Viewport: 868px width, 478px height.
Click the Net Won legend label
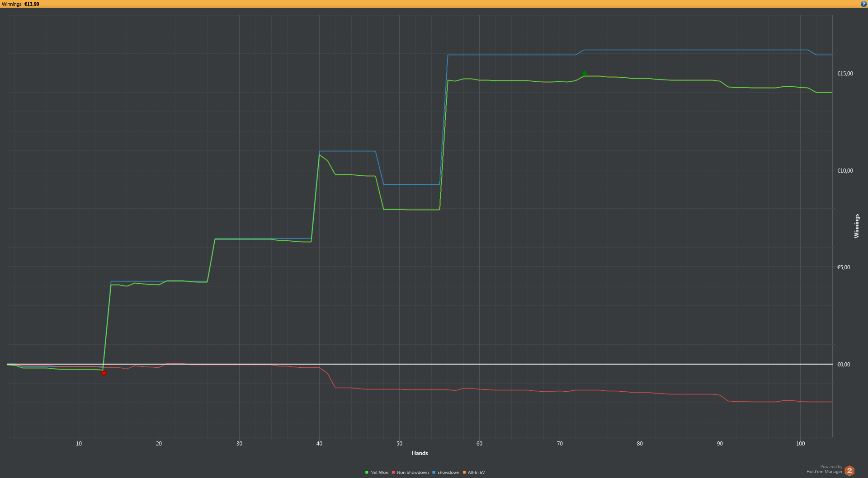[x=379, y=473]
